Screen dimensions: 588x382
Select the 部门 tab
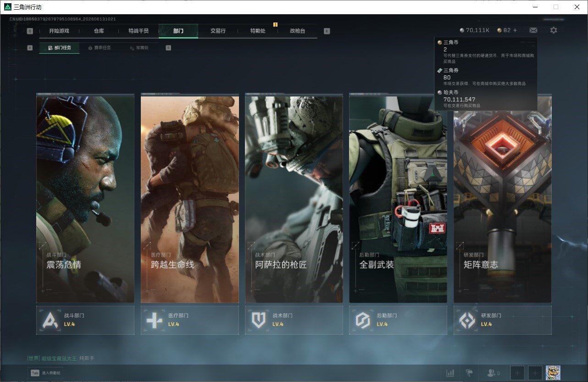(178, 31)
